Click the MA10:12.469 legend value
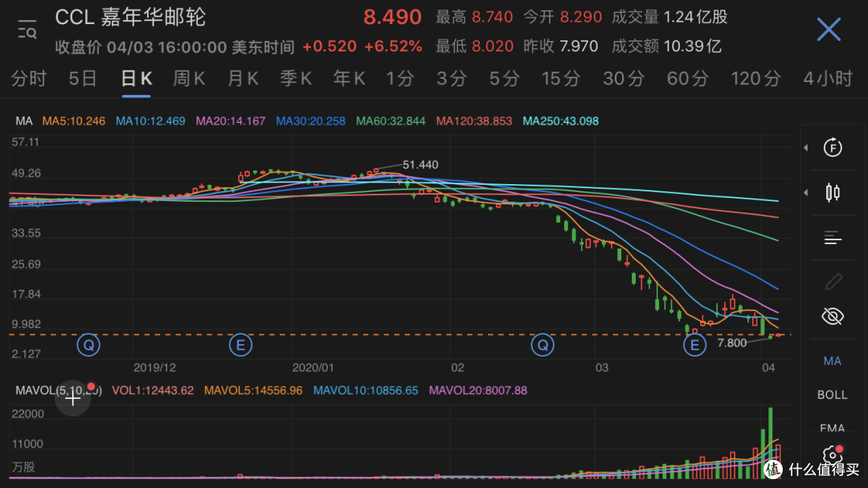This screenshot has width=868, height=488. pyautogui.click(x=150, y=121)
